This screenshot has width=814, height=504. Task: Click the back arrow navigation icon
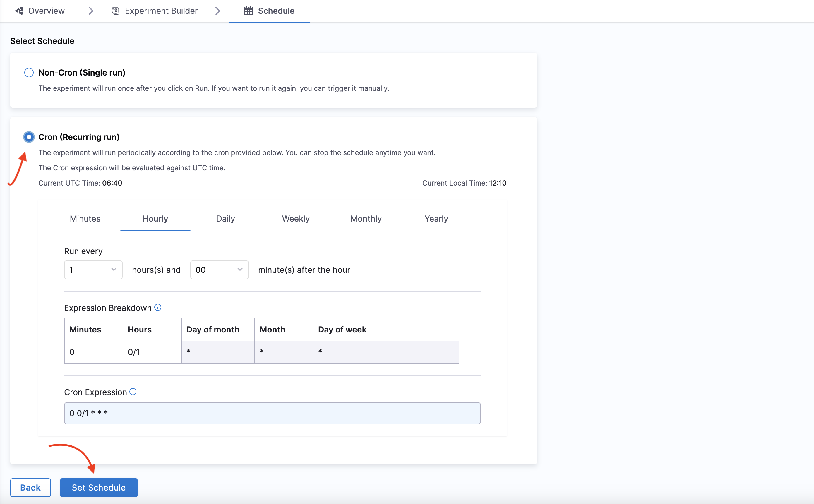18,11
